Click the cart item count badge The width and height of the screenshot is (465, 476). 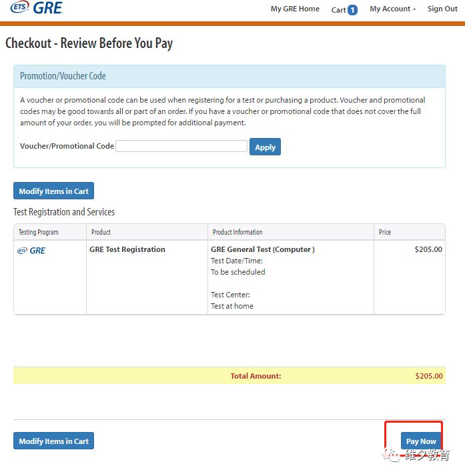[x=352, y=10]
